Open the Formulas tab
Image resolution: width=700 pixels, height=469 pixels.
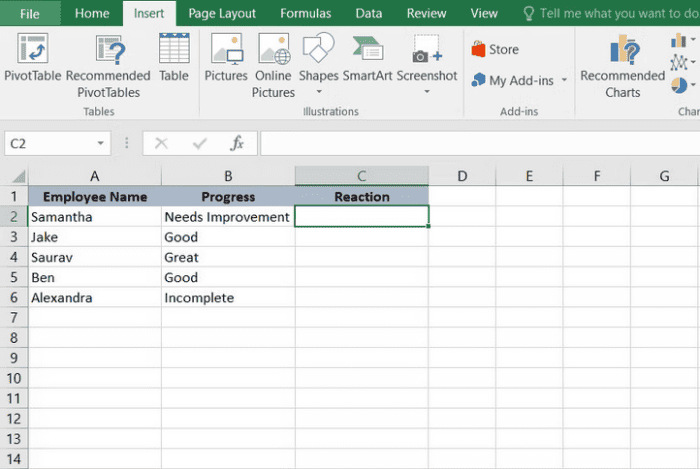click(306, 14)
